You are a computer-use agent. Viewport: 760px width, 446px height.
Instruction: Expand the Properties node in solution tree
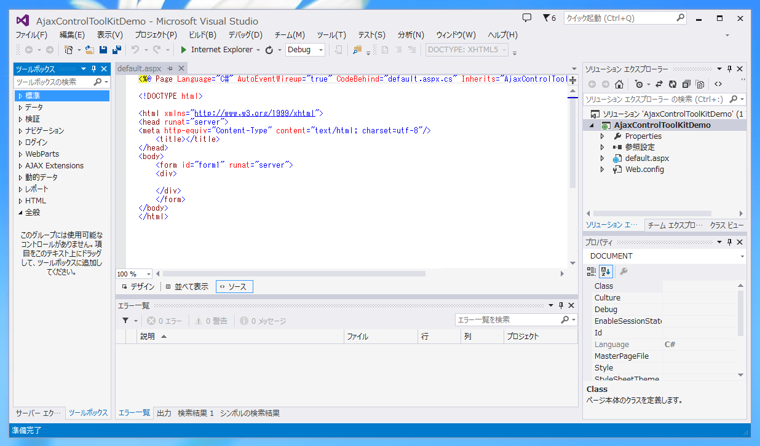[602, 136]
